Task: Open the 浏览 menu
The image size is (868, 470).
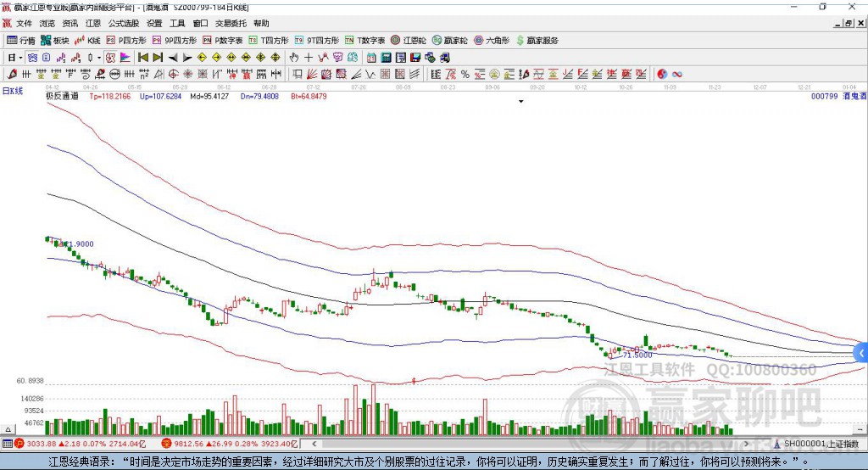Action: (47, 23)
